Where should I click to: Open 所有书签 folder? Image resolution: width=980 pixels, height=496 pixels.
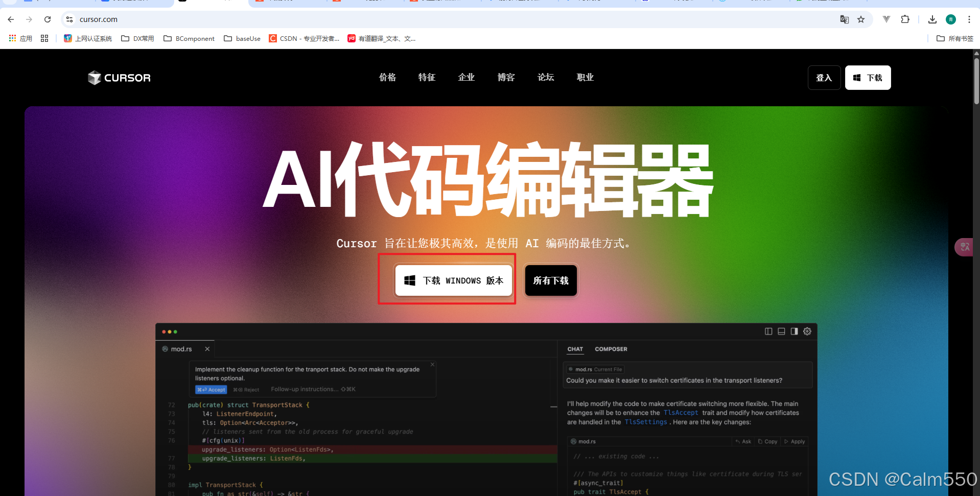[x=955, y=38]
